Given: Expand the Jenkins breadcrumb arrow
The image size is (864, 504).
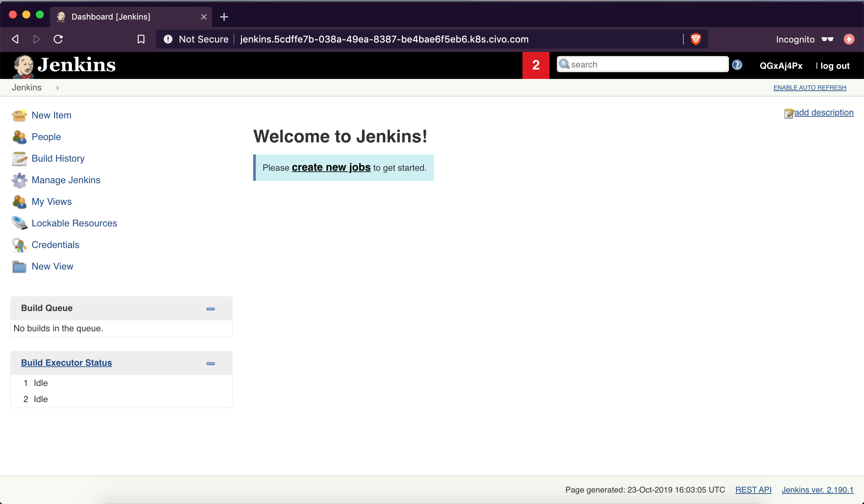Looking at the screenshot, I should click(58, 88).
